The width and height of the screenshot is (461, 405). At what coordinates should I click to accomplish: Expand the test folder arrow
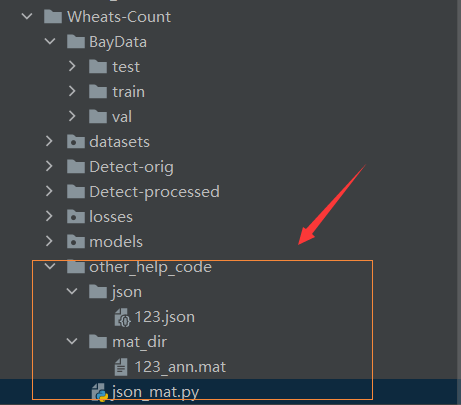pyautogui.click(x=72, y=66)
